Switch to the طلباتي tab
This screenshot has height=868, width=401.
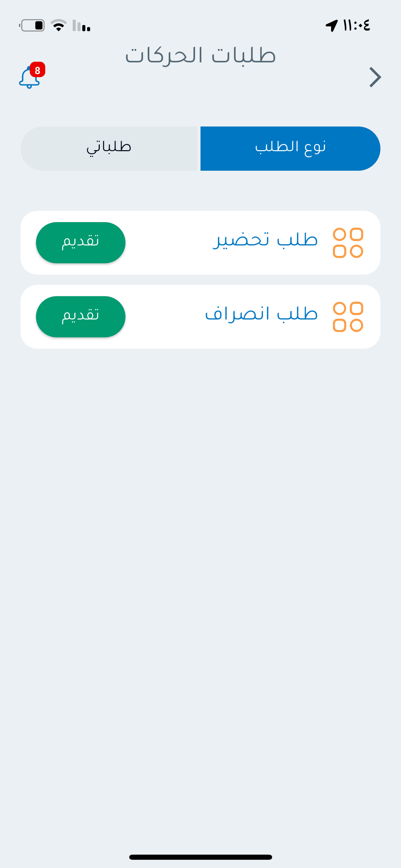(x=110, y=148)
